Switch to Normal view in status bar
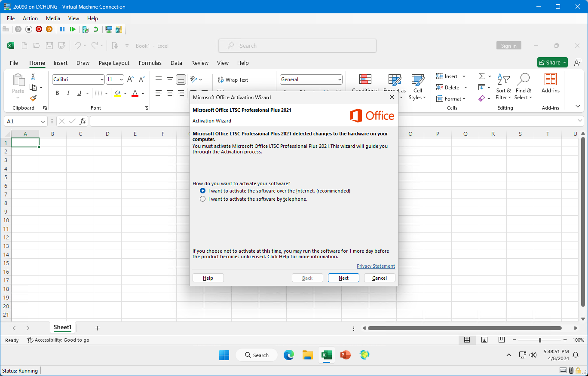 [467, 340]
